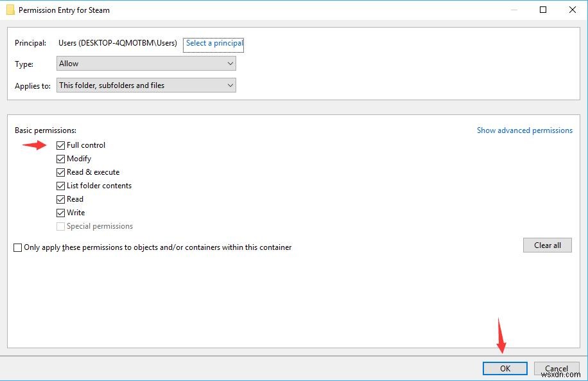Click the folder icon in title bar
This screenshot has height=381, width=588.
10,10
